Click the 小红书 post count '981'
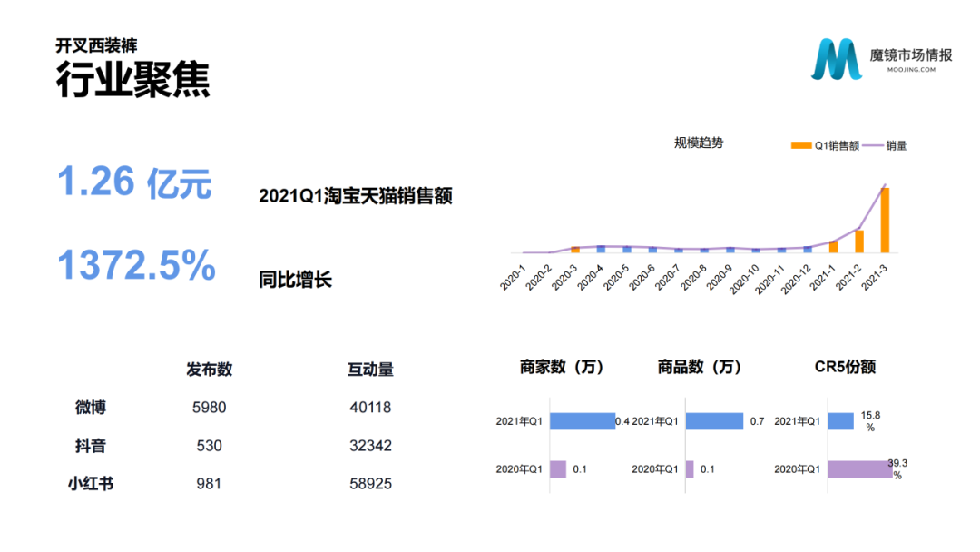 tap(209, 484)
